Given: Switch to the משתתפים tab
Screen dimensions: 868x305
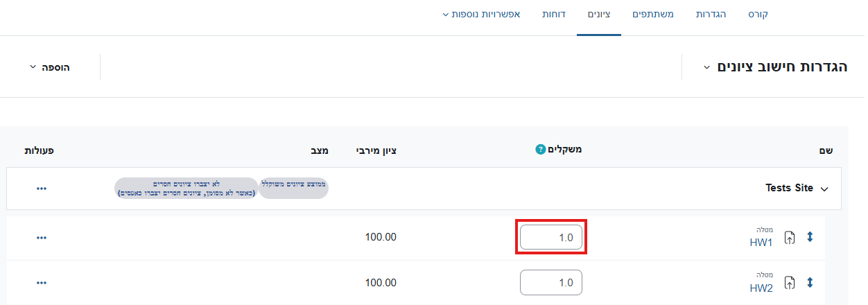Looking at the screenshot, I should [653, 14].
